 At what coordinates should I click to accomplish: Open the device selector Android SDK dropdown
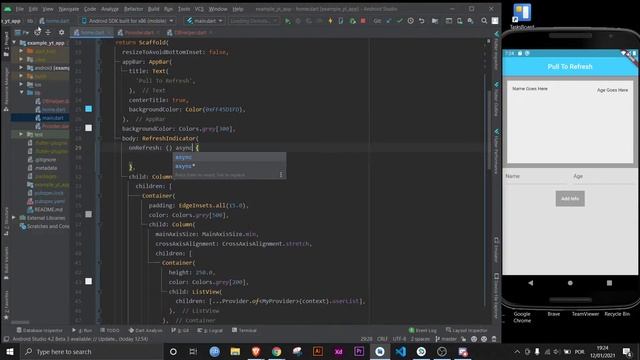pyautogui.click(x=127, y=21)
